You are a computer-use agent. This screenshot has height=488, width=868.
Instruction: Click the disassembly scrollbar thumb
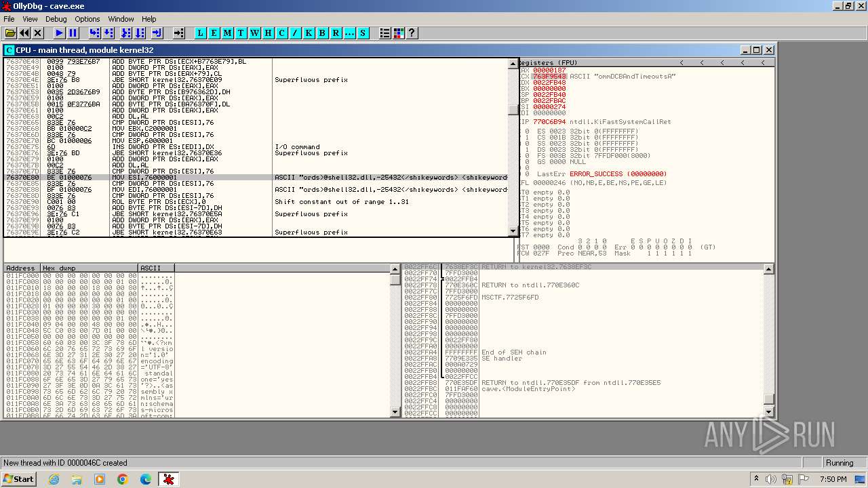tap(513, 110)
